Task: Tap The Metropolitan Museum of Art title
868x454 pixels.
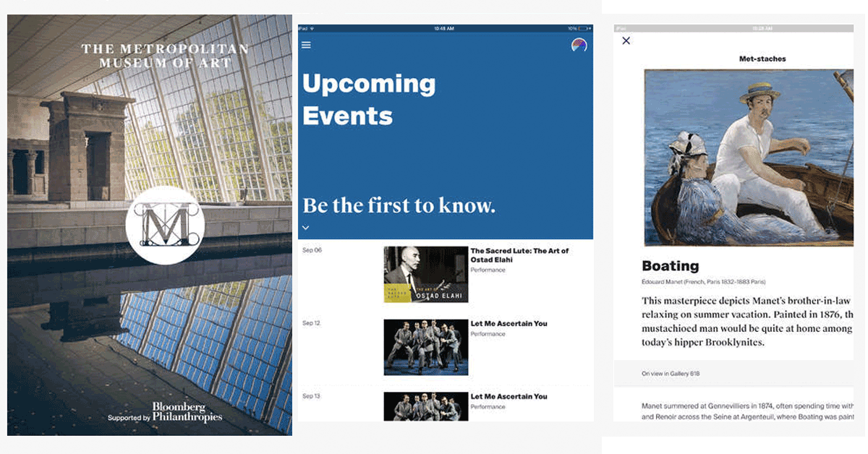Action: tap(165, 56)
